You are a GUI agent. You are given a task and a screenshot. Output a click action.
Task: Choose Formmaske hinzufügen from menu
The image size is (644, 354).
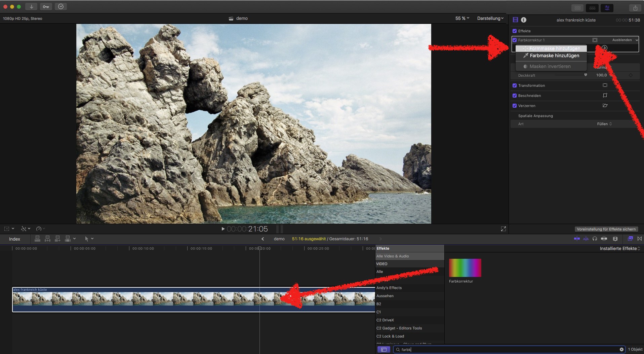[x=554, y=48]
